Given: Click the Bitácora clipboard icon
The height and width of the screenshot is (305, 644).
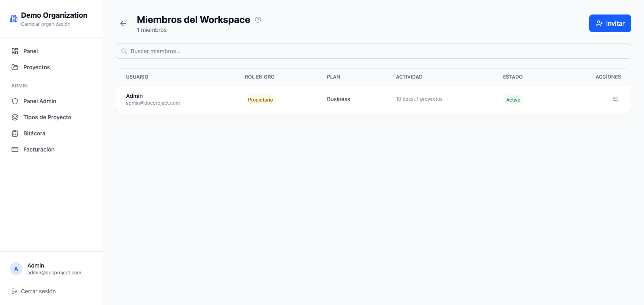Looking at the screenshot, I should click(15, 133).
